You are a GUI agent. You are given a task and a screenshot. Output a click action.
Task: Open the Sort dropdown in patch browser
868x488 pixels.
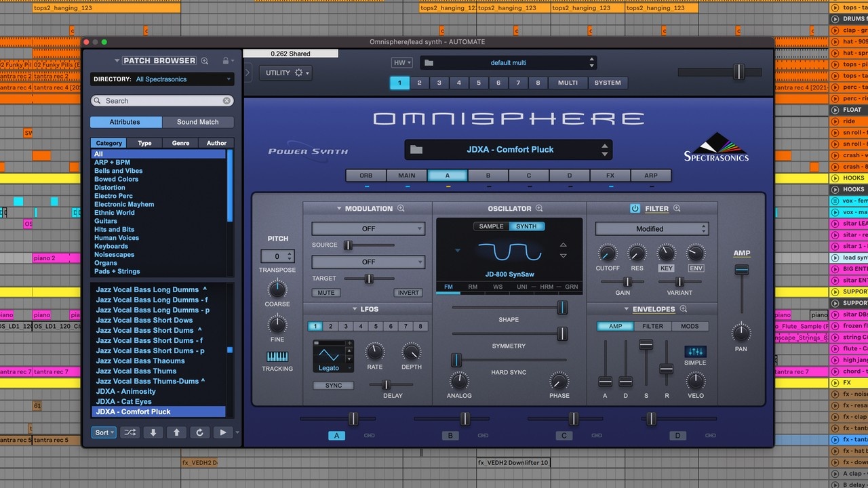click(104, 432)
